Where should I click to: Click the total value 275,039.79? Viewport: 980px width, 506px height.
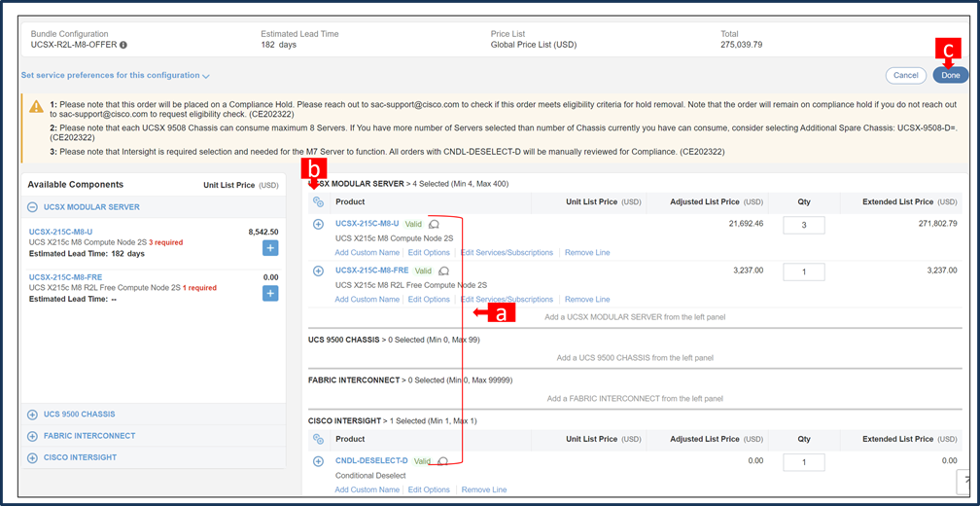point(741,45)
